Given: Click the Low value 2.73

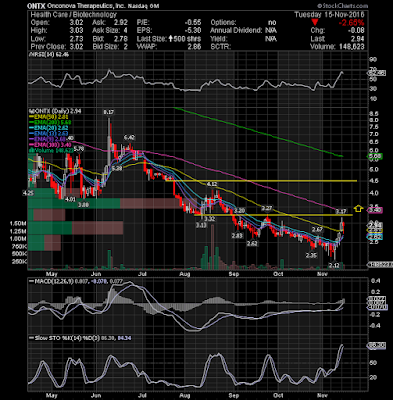Looking at the screenshot, I should click(76, 39).
